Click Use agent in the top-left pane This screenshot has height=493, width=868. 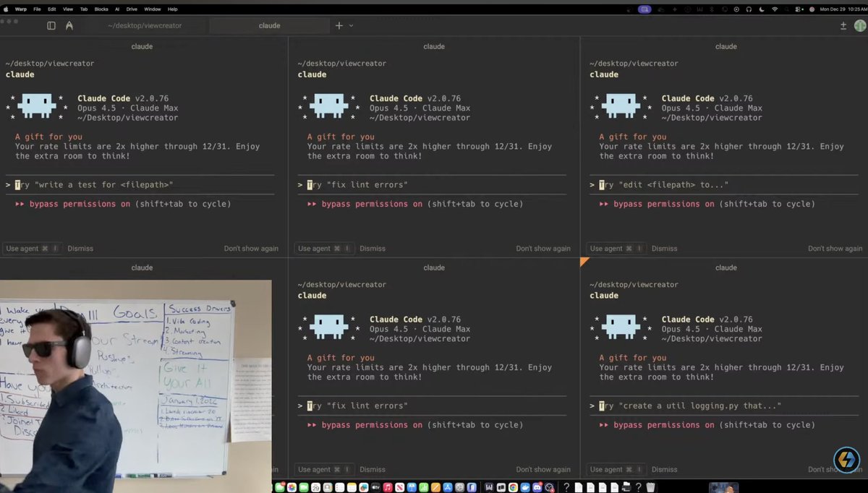tap(33, 248)
